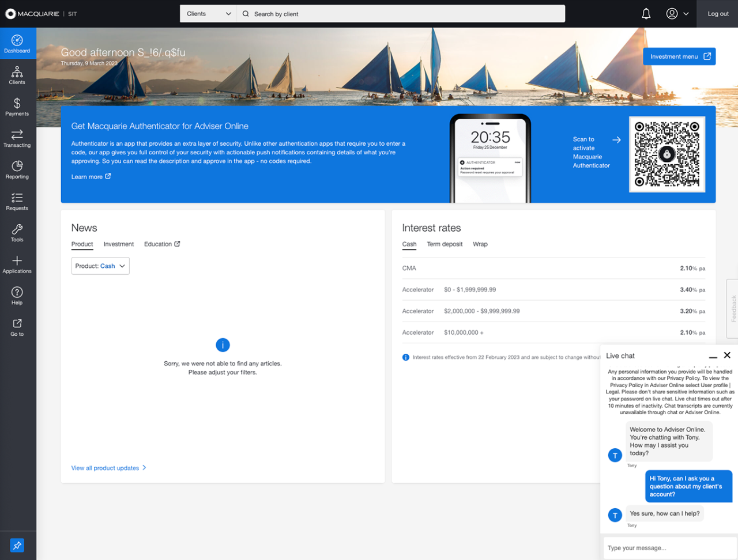Switch to the Investment news tab
The image size is (738, 560).
click(x=119, y=244)
